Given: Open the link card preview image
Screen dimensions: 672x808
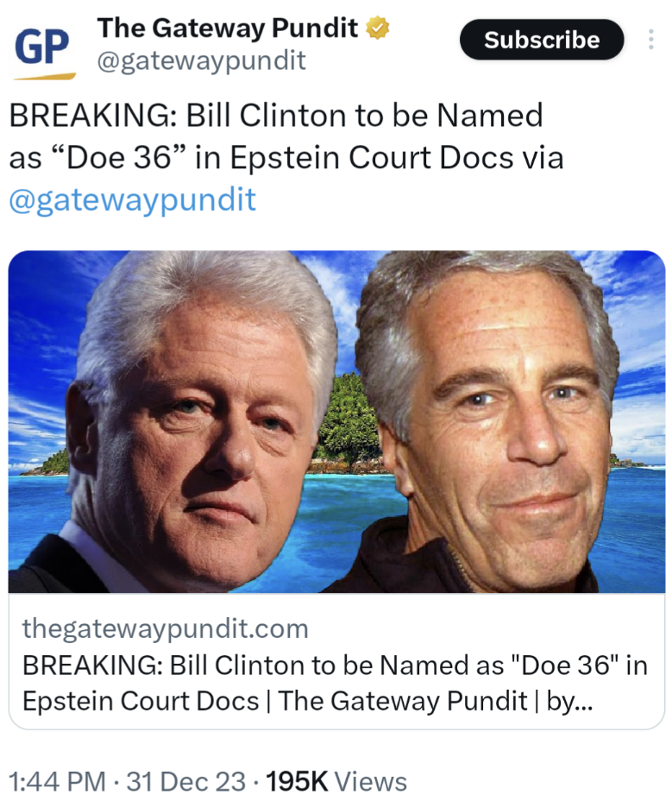Looking at the screenshot, I should point(336,421).
